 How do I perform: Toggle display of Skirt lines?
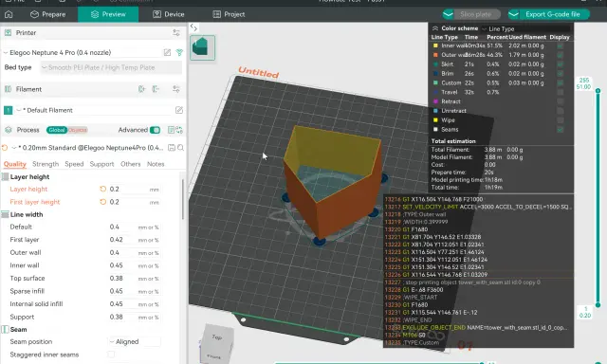pyautogui.click(x=560, y=64)
